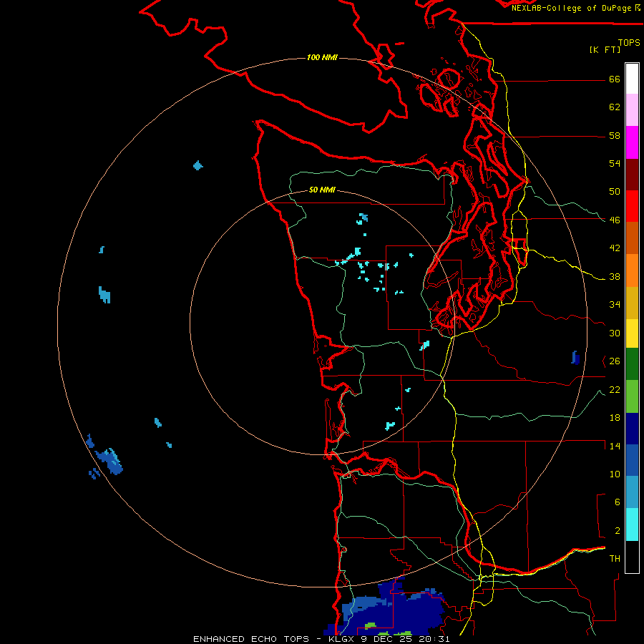Click the '100 NMI' range ring label

click(323, 57)
